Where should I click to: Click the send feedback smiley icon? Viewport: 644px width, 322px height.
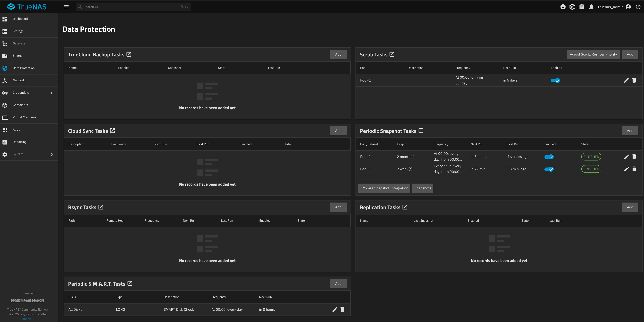tap(563, 7)
